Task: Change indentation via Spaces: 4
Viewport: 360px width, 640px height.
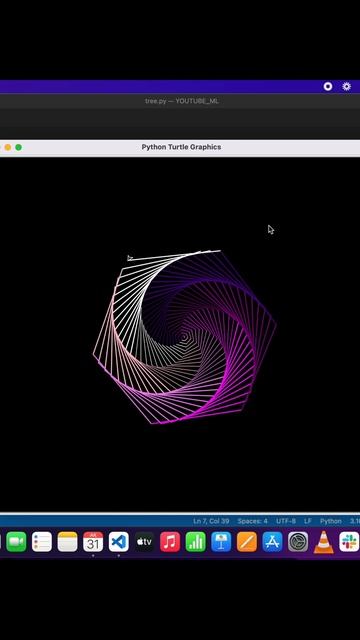Action: tap(253, 521)
